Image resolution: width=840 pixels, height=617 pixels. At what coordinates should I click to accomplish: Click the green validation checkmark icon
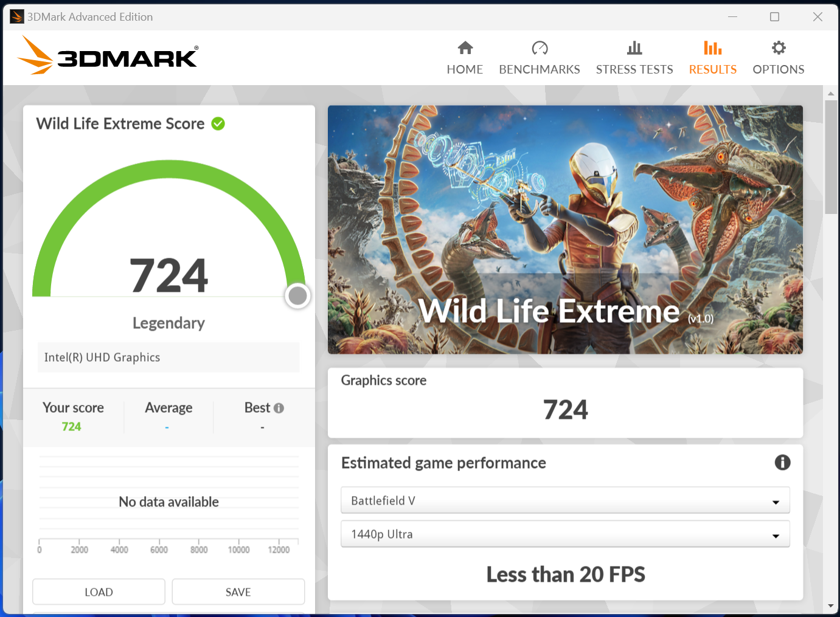coord(218,124)
